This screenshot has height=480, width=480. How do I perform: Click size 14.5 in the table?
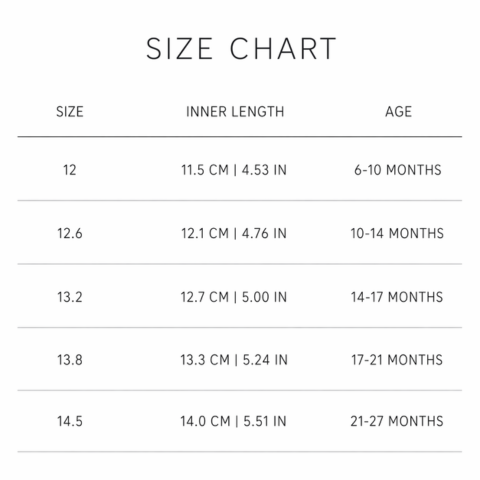tap(70, 421)
